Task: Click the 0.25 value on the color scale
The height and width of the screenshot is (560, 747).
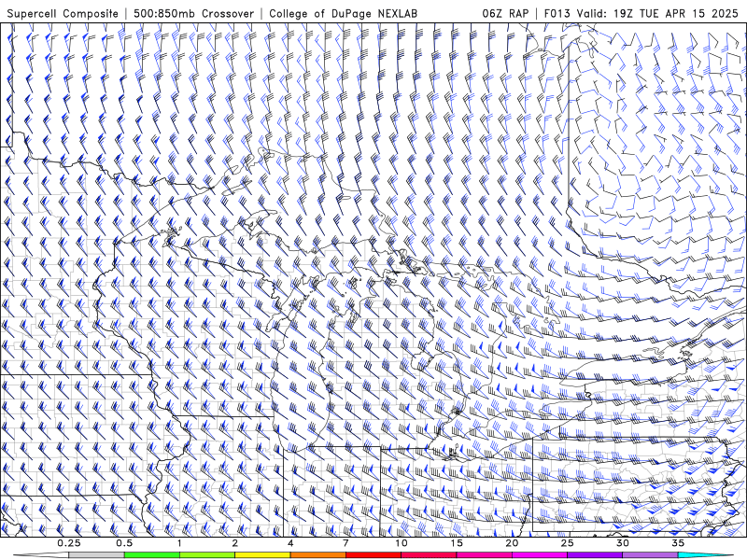Action: (68, 543)
